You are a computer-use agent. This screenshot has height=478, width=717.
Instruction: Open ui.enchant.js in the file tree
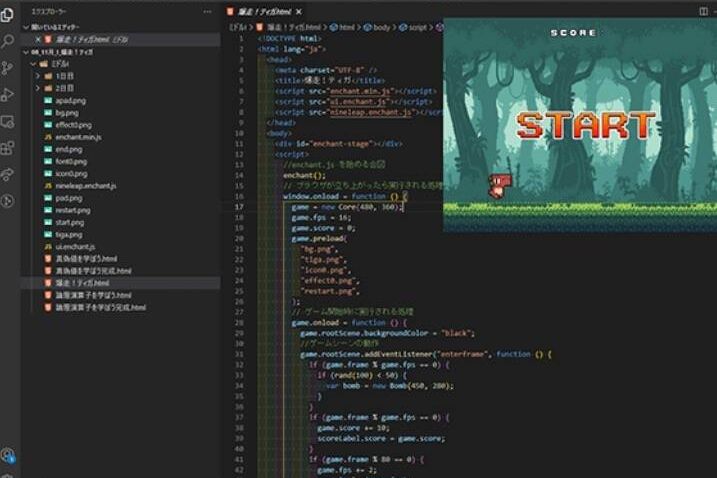click(75, 247)
